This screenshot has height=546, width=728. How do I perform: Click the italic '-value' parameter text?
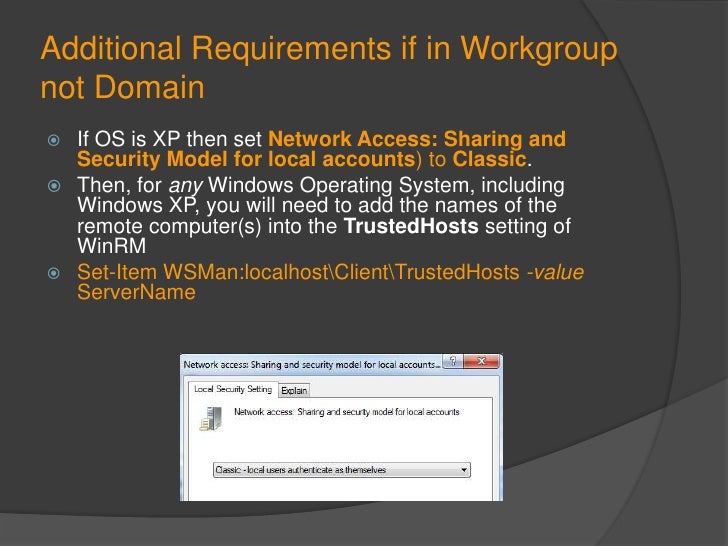click(x=555, y=272)
